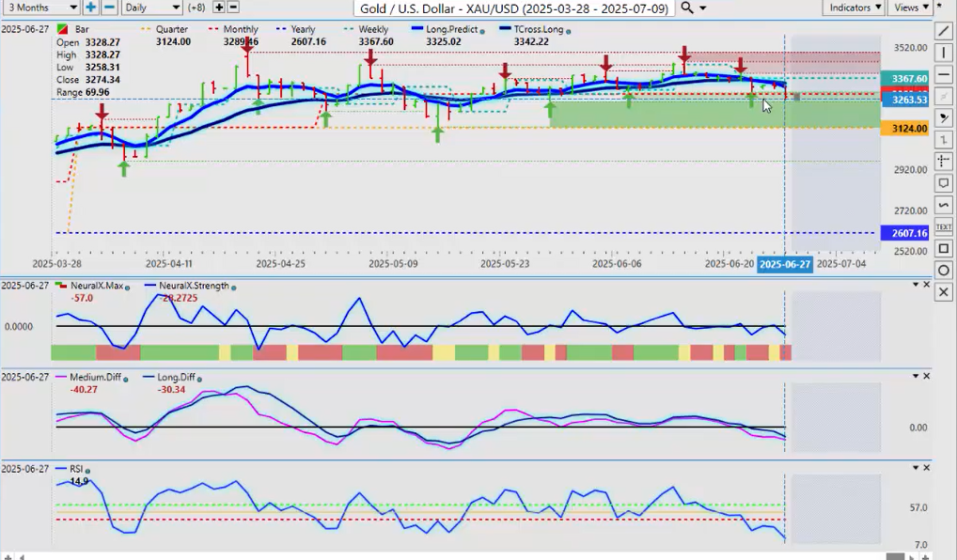Image resolution: width=957 pixels, height=560 pixels.
Task: Open the Indicators menu
Action: tap(855, 8)
